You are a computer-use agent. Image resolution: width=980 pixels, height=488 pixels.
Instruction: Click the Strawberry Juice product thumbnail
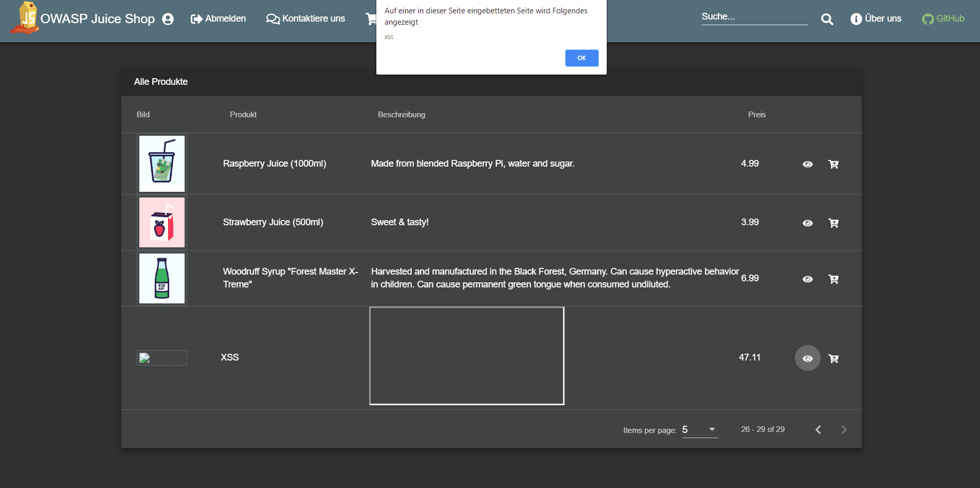(162, 222)
